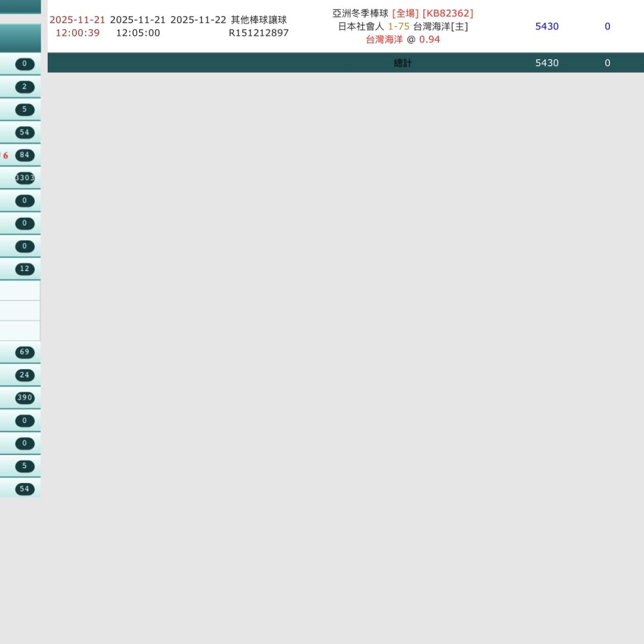Click the sidebar badge showing 2
644x644 pixels.
coord(24,86)
